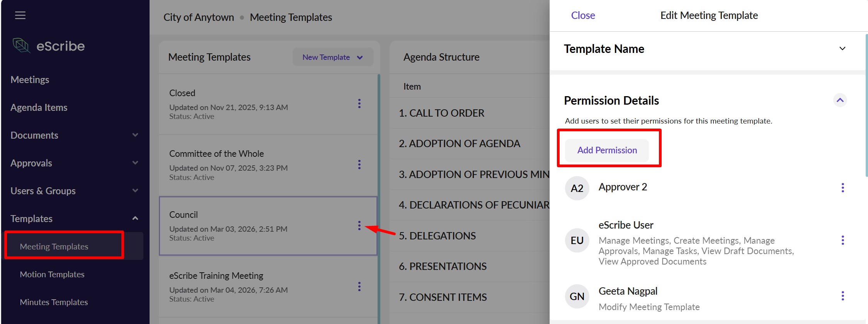The image size is (868, 324).
Task: Open three-dot menu for Council template
Action: point(359,226)
